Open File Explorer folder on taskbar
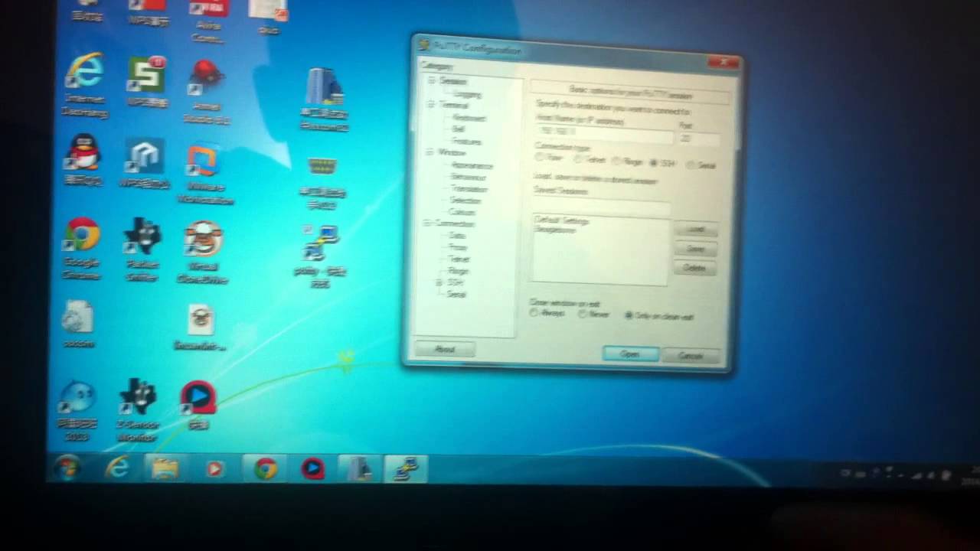The image size is (980, 551). [x=165, y=468]
